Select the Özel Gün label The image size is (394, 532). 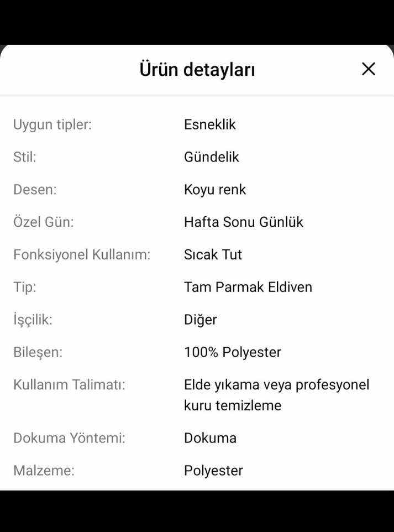43,222
